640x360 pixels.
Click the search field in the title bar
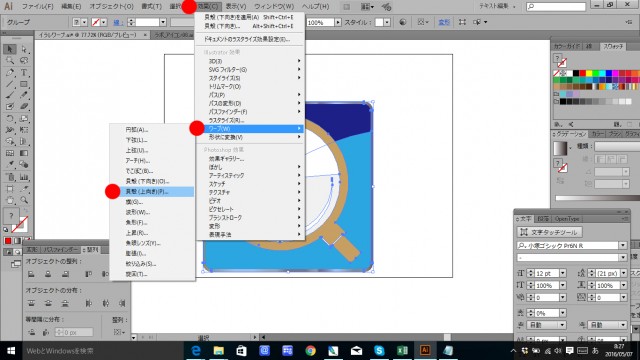(556, 6)
